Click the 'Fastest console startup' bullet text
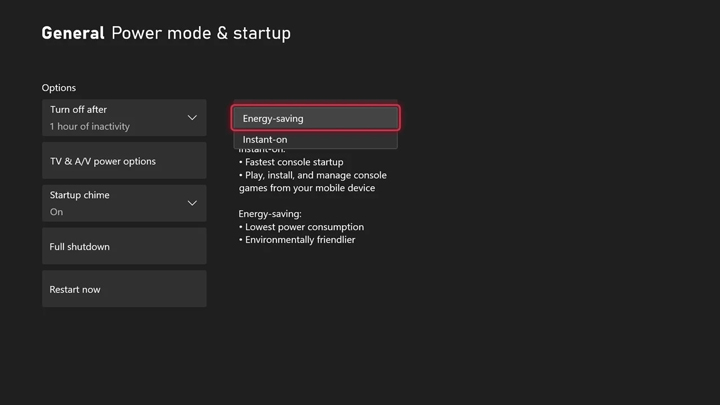The height and width of the screenshot is (405, 720). point(294,162)
